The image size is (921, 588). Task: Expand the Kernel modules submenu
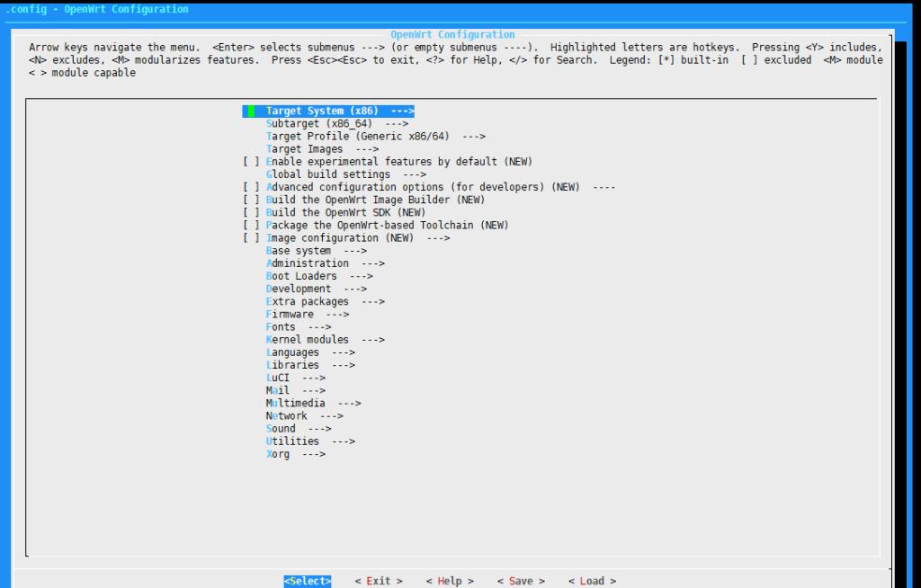326,340
